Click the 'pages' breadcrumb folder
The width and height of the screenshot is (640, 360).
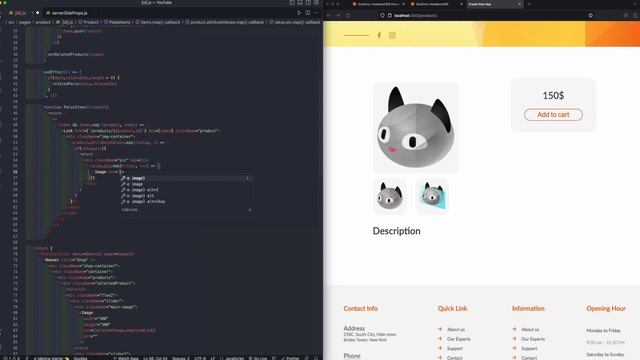24,22
